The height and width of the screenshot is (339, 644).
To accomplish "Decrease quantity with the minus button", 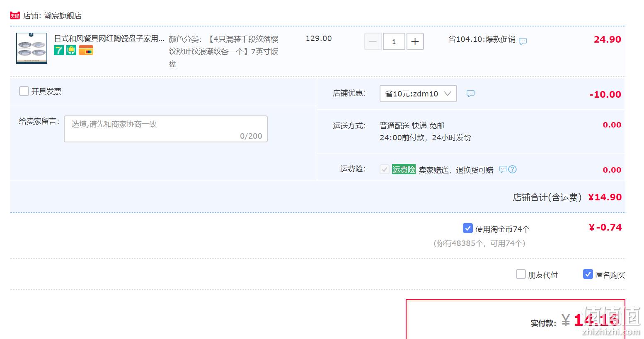I will tap(373, 41).
